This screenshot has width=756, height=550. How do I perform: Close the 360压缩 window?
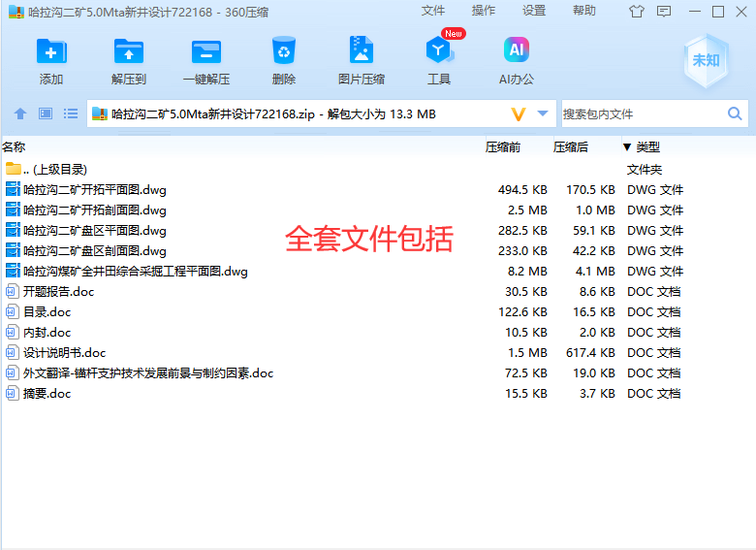click(741, 12)
